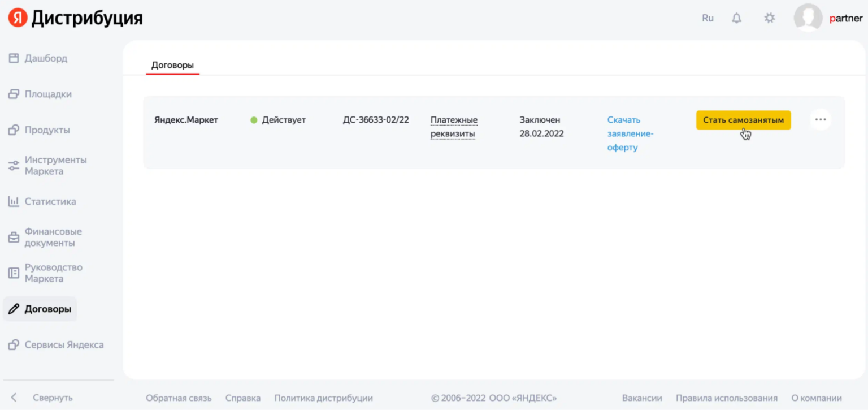Open Статистика section
The image size is (868, 410).
click(50, 201)
